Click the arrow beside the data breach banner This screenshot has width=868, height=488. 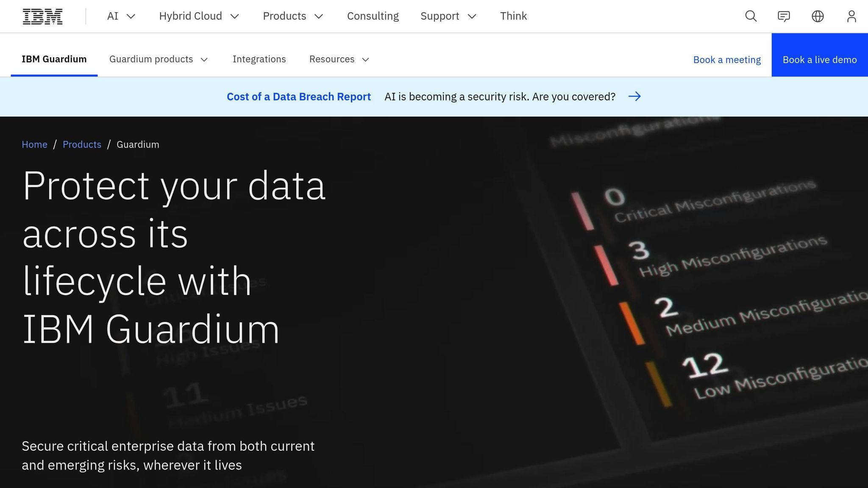pos(634,97)
